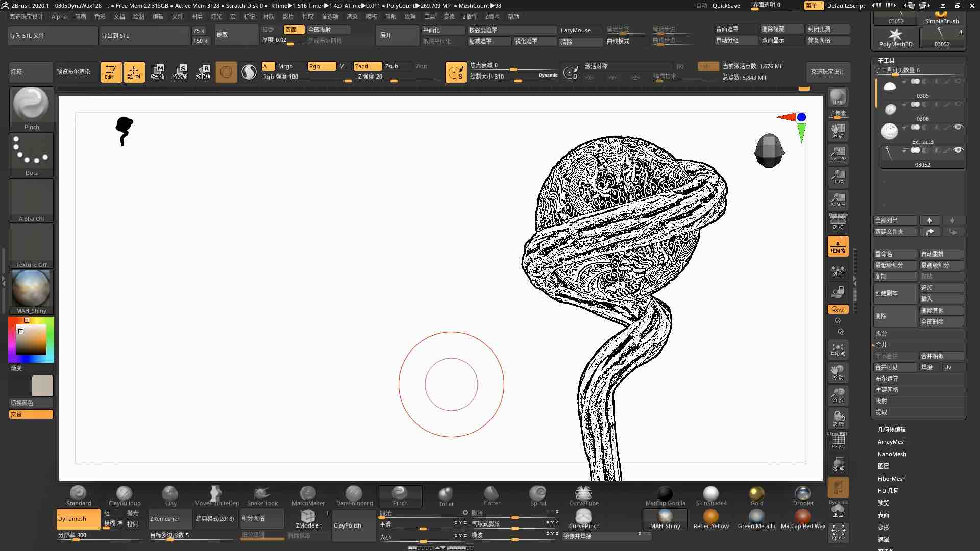Screen dimensions: 980x551
Task: Click the 导入 STL 文件 button
Action: point(52,35)
